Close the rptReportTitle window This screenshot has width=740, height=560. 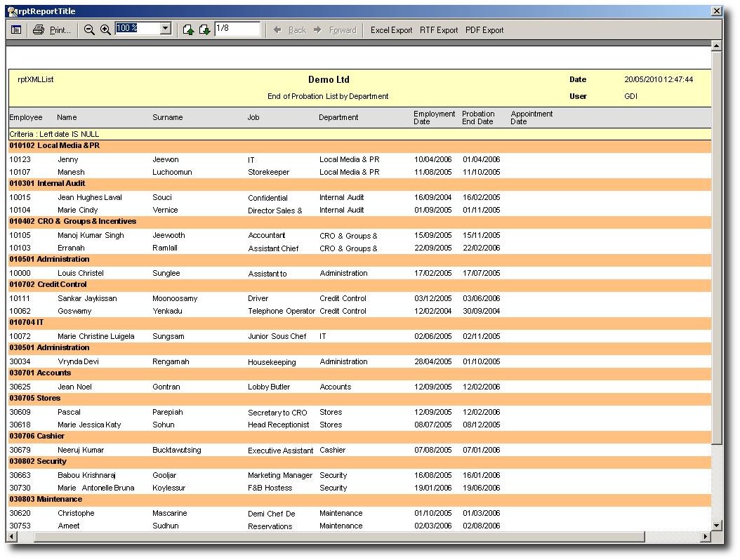click(716, 11)
